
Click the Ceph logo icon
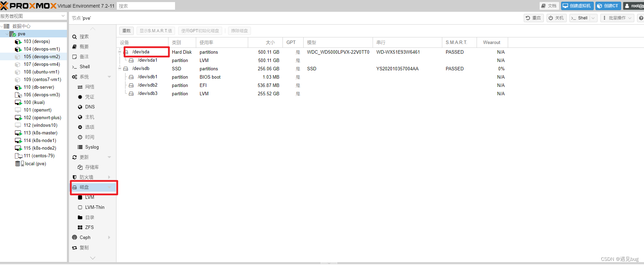(x=75, y=238)
